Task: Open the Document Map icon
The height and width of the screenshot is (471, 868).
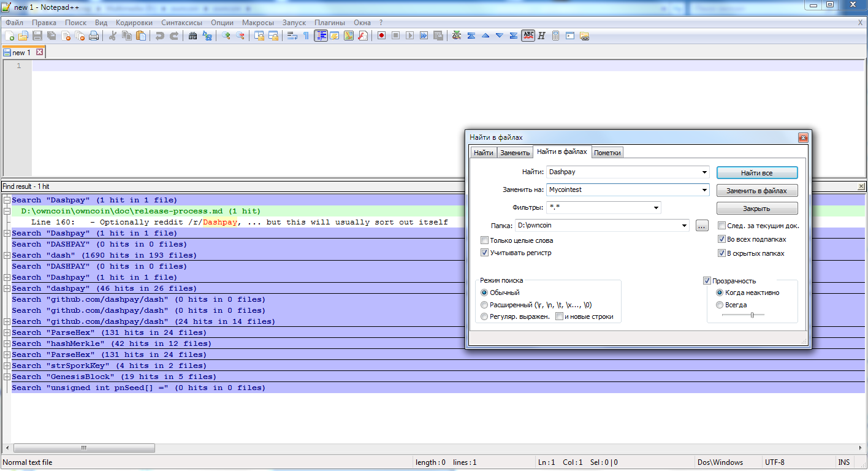Action: tap(349, 36)
